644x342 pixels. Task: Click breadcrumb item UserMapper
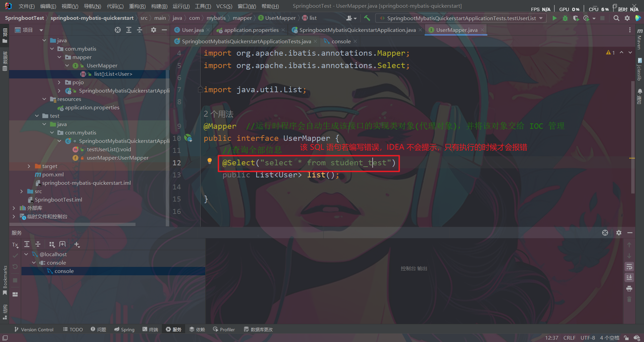[277, 18]
